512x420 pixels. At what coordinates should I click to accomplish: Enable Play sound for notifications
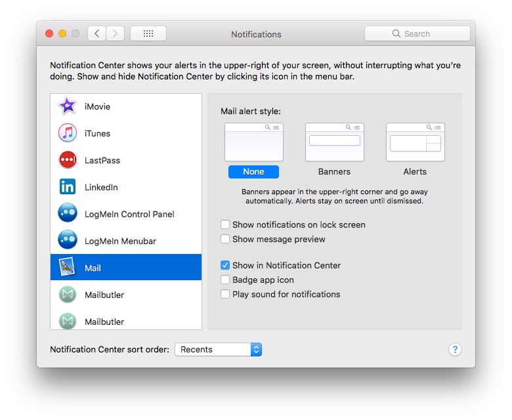tap(225, 294)
